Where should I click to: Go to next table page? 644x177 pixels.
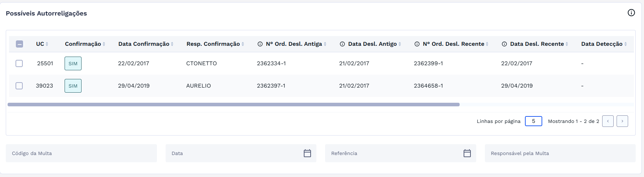622,121
